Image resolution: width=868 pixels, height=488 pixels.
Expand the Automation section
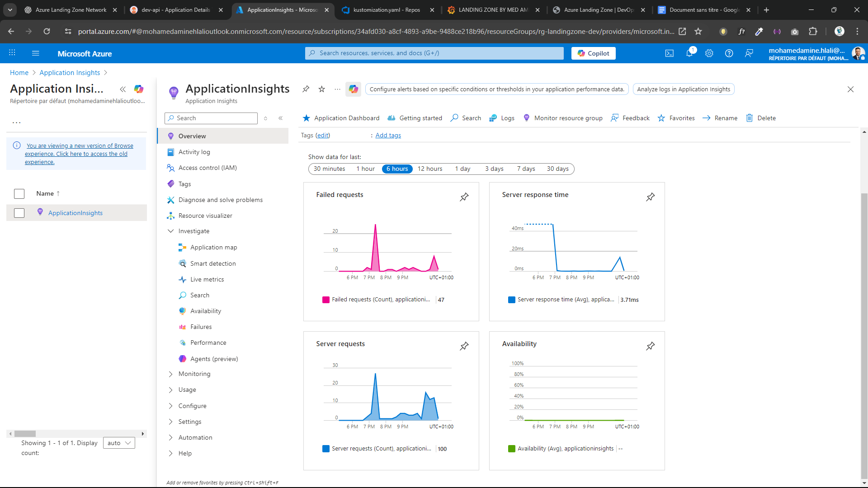coord(195,437)
